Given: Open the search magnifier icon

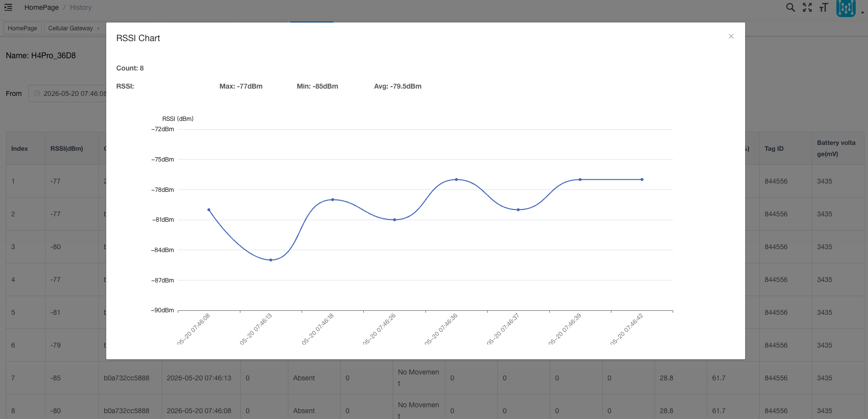Looking at the screenshot, I should 790,7.
